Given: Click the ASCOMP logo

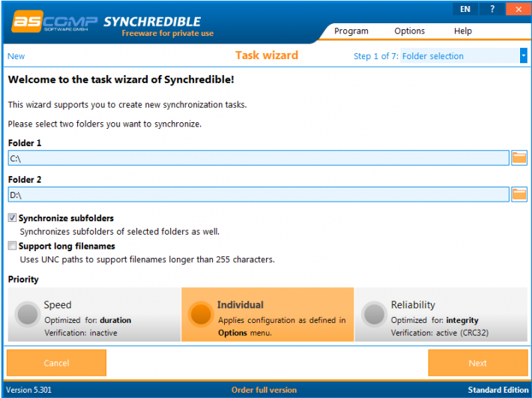Looking at the screenshot, I should click(54, 22).
